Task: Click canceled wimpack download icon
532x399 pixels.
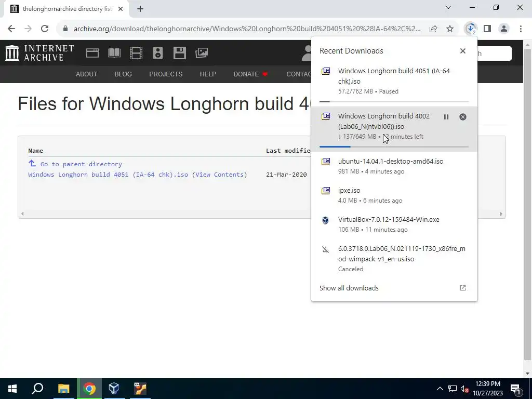Action: tap(326, 250)
